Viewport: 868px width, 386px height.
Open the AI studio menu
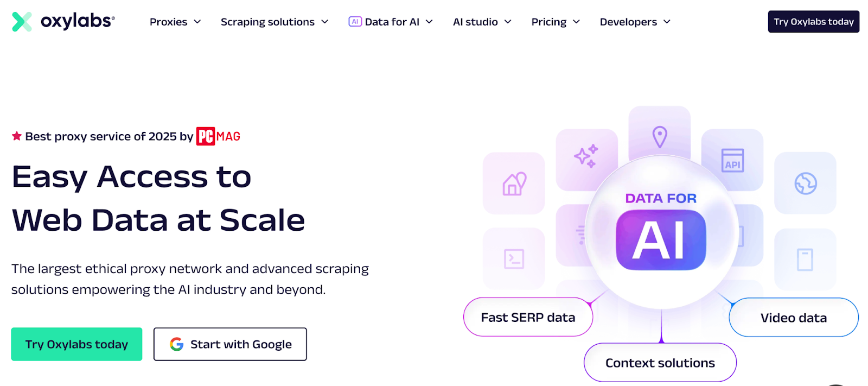pos(482,22)
